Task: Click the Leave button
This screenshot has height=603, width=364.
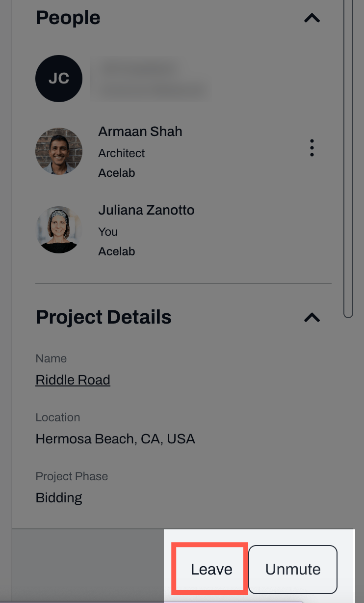Action: (x=211, y=569)
